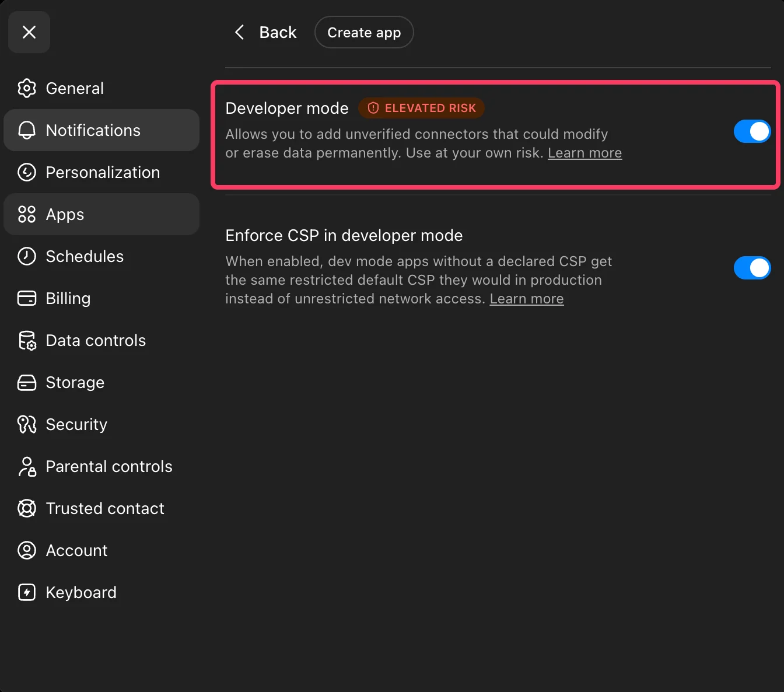Disable Enforce CSP in developer mode toggle
Viewport: 784px width, 692px height.
click(752, 268)
